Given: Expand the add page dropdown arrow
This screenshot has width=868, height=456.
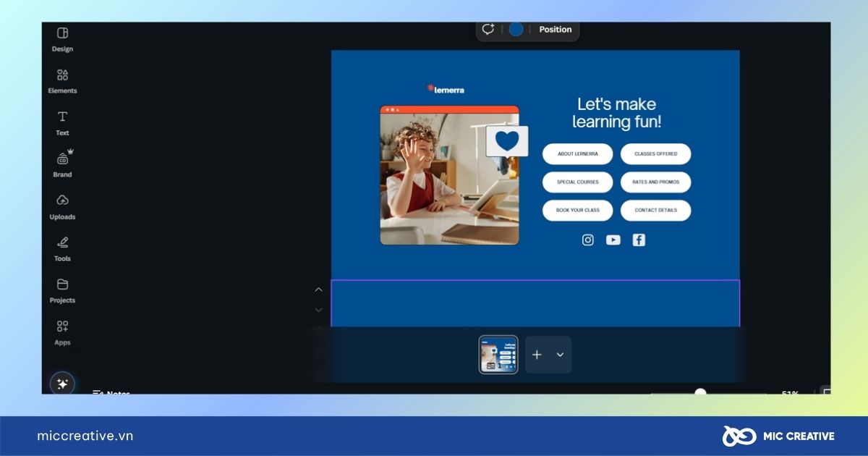Looking at the screenshot, I should [560, 355].
